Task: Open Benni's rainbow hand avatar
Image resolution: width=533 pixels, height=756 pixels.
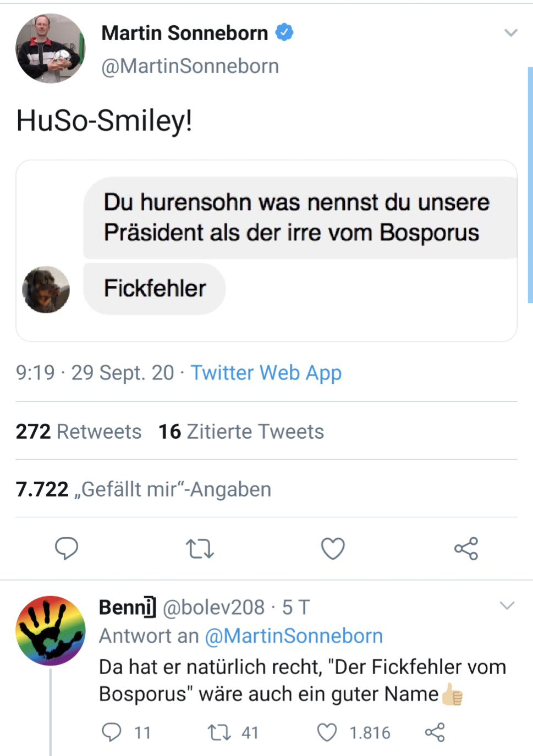Action: [x=51, y=631]
